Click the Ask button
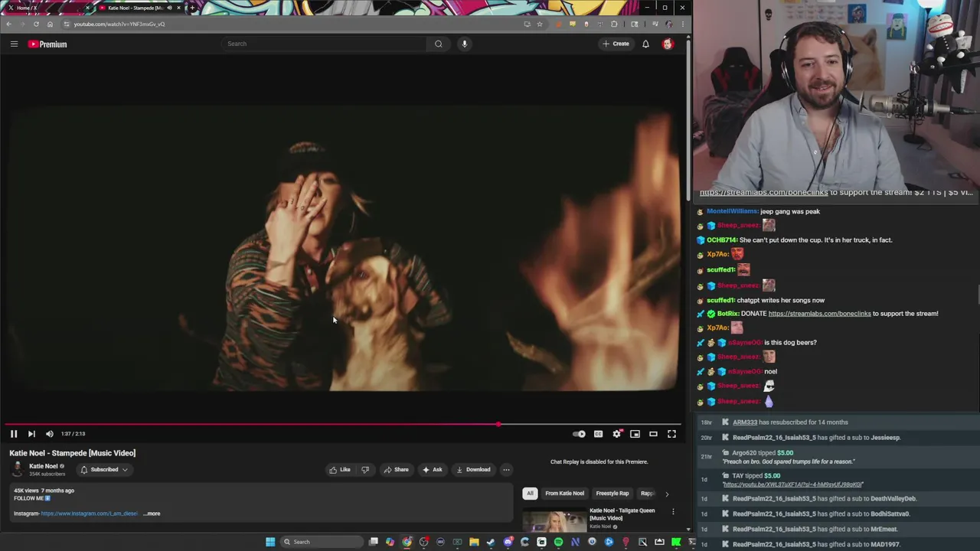 (x=433, y=470)
